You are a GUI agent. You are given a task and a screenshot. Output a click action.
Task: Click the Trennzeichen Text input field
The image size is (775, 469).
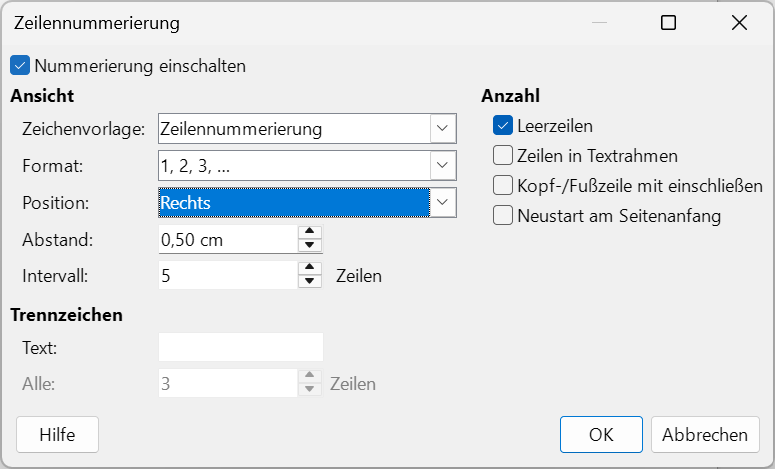241,347
